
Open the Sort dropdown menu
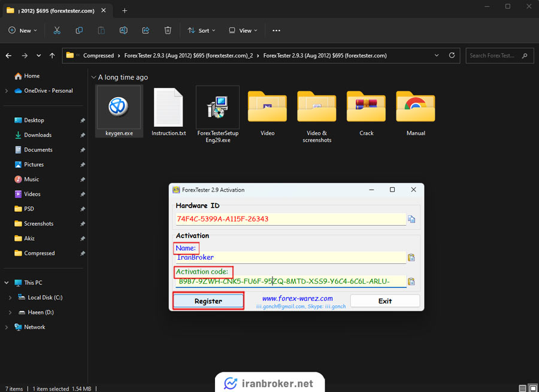(201, 31)
